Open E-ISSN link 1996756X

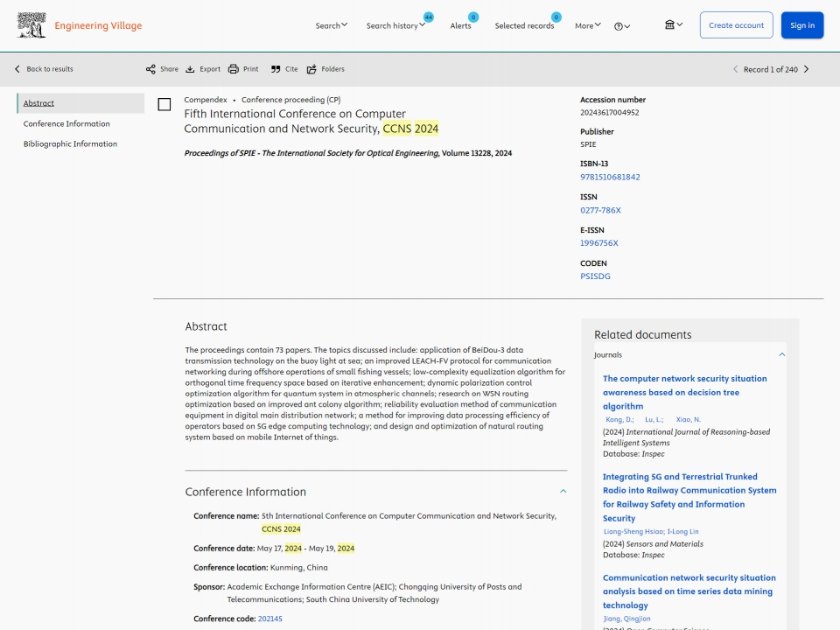[x=598, y=243]
